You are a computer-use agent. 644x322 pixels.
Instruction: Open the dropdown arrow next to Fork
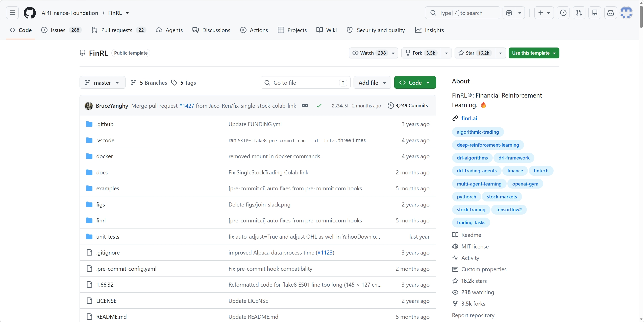tap(446, 53)
